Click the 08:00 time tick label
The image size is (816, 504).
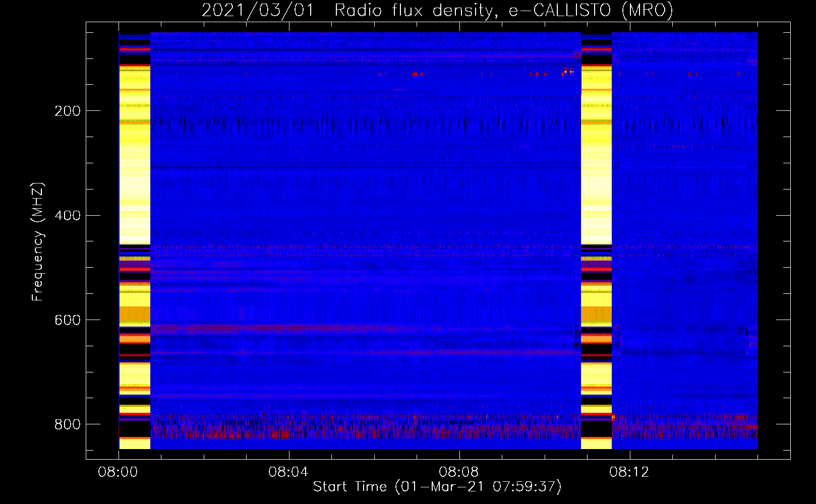pos(118,472)
